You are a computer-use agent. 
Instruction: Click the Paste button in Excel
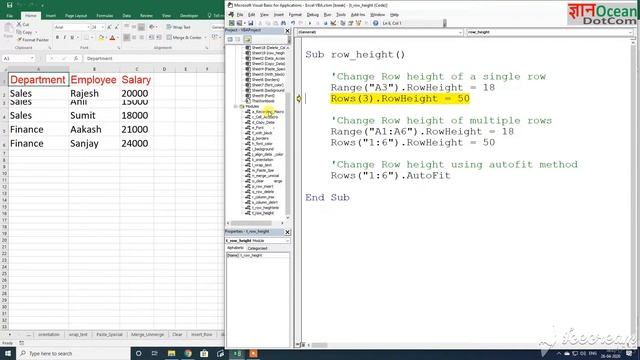(x=8, y=31)
